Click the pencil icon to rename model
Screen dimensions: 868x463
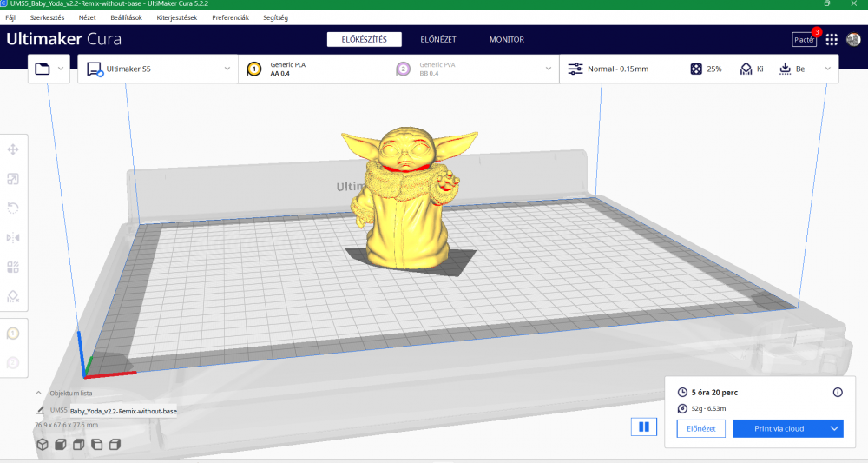point(41,410)
